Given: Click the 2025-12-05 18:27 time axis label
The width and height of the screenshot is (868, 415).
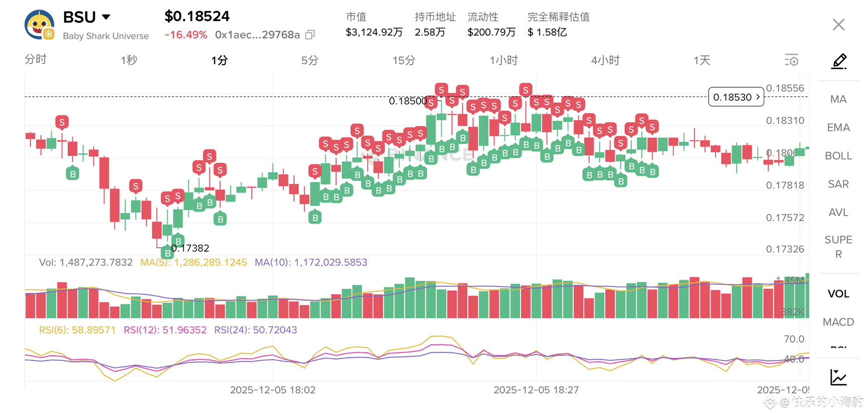Looking at the screenshot, I should pos(536,390).
